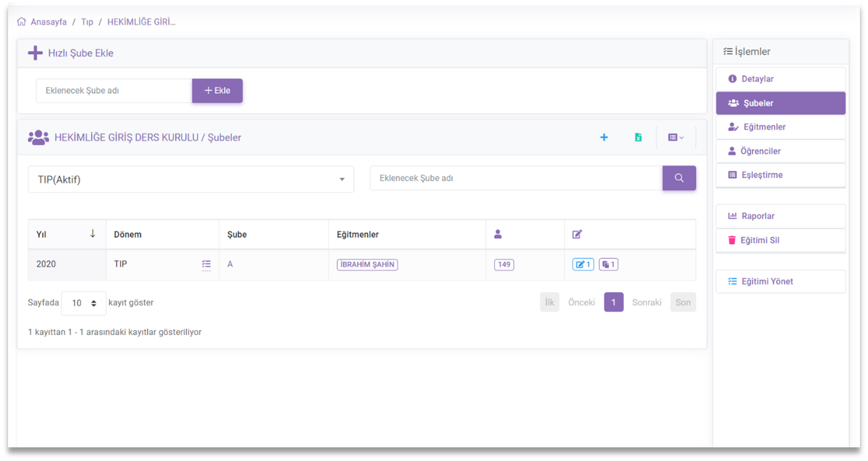Focus the quick-add Eklenecek Şube adı field
Screen dimensions: 868x461
[x=114, y=91]
